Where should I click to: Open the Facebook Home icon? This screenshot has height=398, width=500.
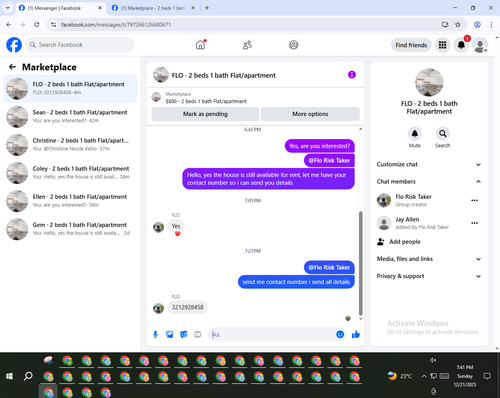(200, 45)
